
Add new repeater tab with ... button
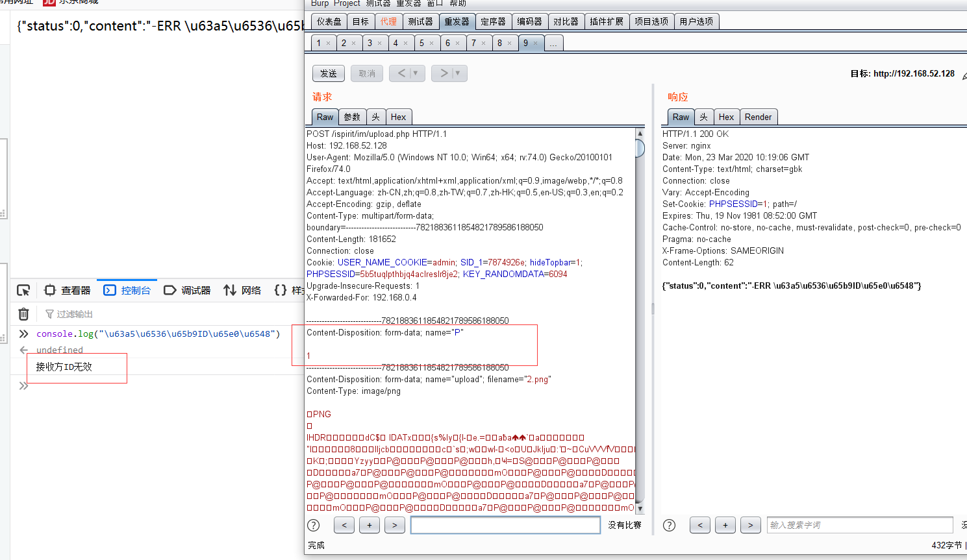tap(553, 43)
